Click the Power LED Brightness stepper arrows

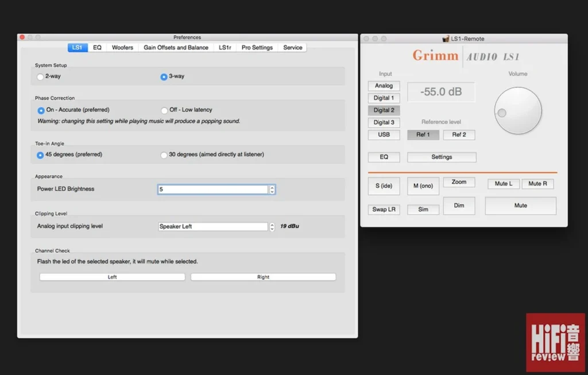pyautogui.click(x=272, y=190)
